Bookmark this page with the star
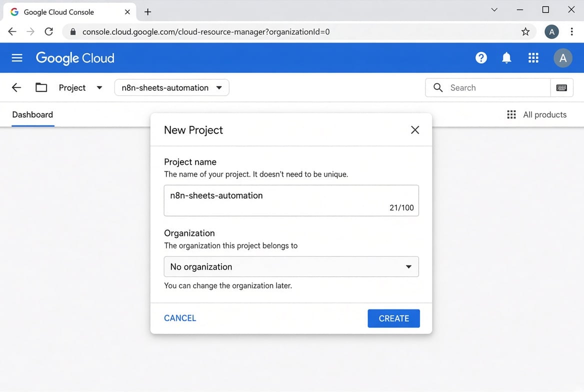Image resolution: width=584 pixels, height=392 pixels. click(x=525, y=31)
